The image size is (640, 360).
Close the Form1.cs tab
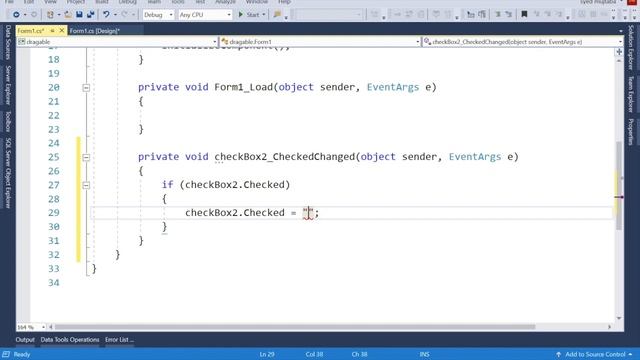pyautogui.click(x=62, y=31)
